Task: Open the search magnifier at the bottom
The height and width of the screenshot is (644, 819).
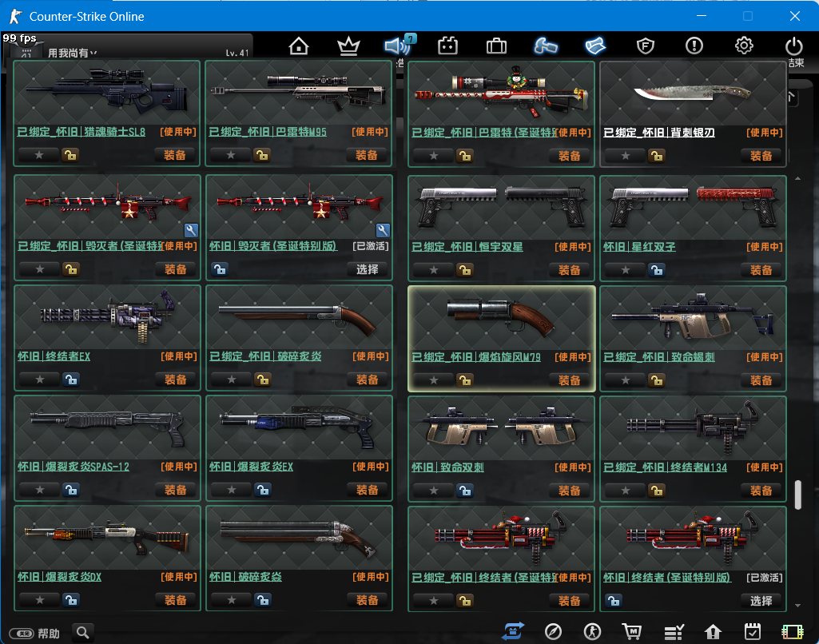Action: 82,633
